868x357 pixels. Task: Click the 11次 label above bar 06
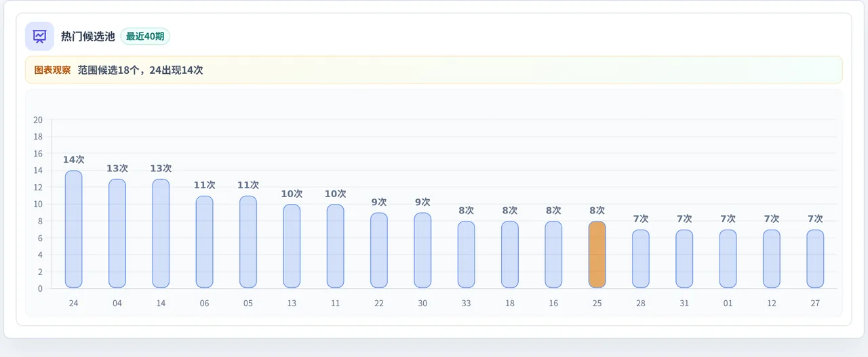coord(205,185)
